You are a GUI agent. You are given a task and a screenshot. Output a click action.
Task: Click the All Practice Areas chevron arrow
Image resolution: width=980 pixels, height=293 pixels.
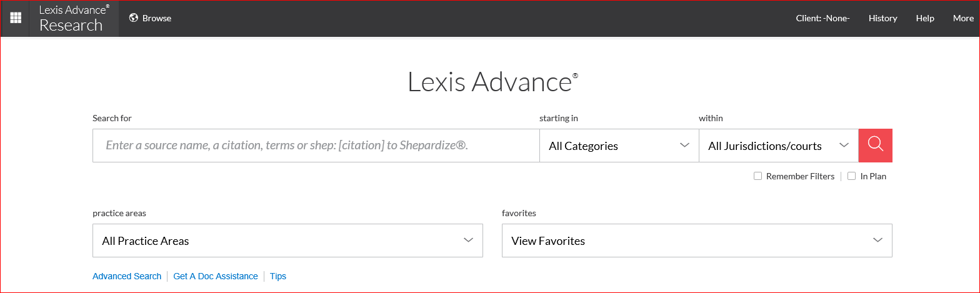[468, 241]
